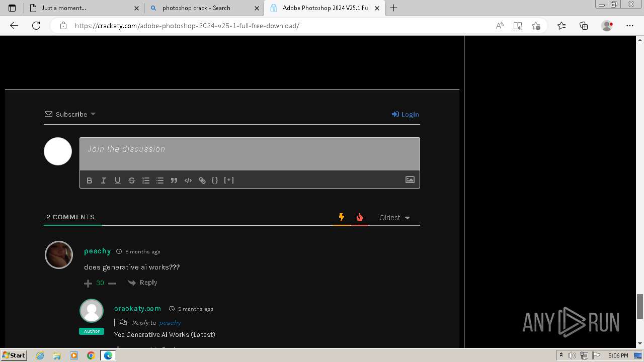Downvote peachy's comment with minus icon
644x362 pixels.
coord(112,284)
